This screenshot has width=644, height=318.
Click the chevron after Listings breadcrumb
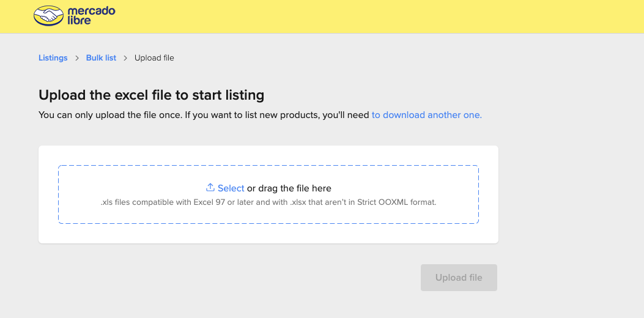[77, 58]
